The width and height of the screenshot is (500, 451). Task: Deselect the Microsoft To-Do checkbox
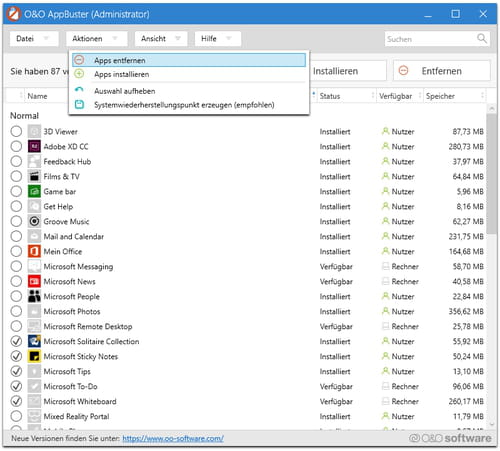[16, 386]
